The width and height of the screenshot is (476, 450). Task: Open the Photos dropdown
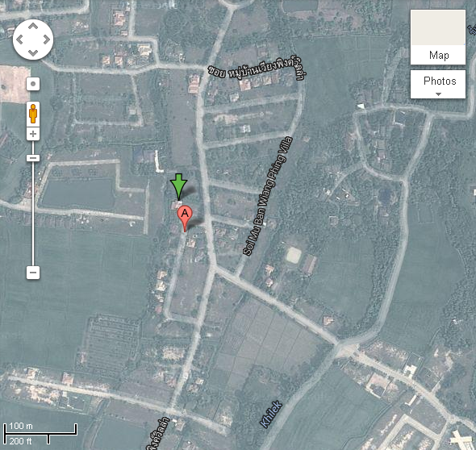tap(438, 85)
